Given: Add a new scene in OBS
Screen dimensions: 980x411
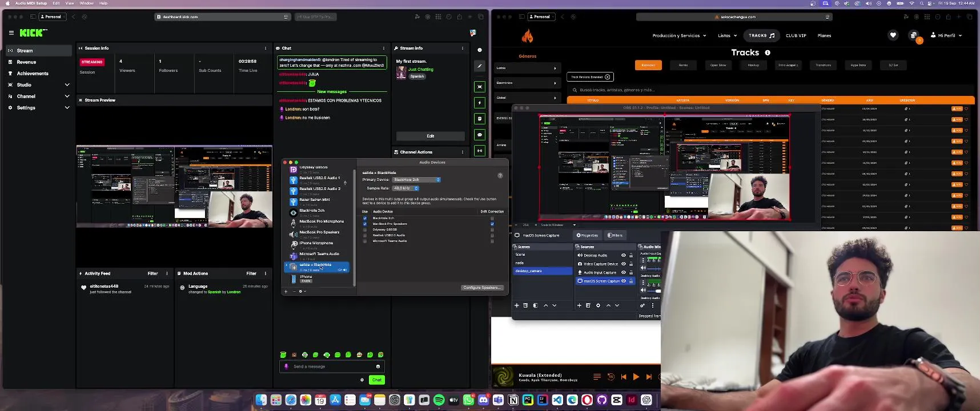Looking at the screenshot, I should [517, 305].
